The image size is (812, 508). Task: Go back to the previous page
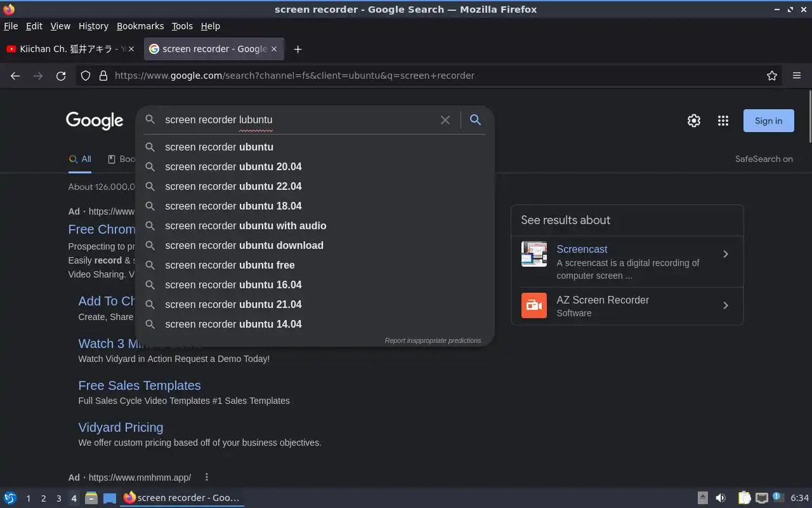(15, 76)
